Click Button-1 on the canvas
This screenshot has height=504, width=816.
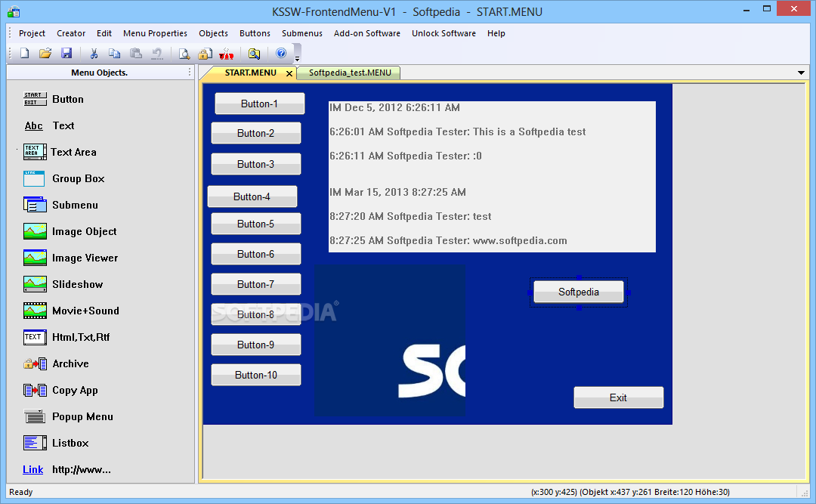tap(260, 104)
